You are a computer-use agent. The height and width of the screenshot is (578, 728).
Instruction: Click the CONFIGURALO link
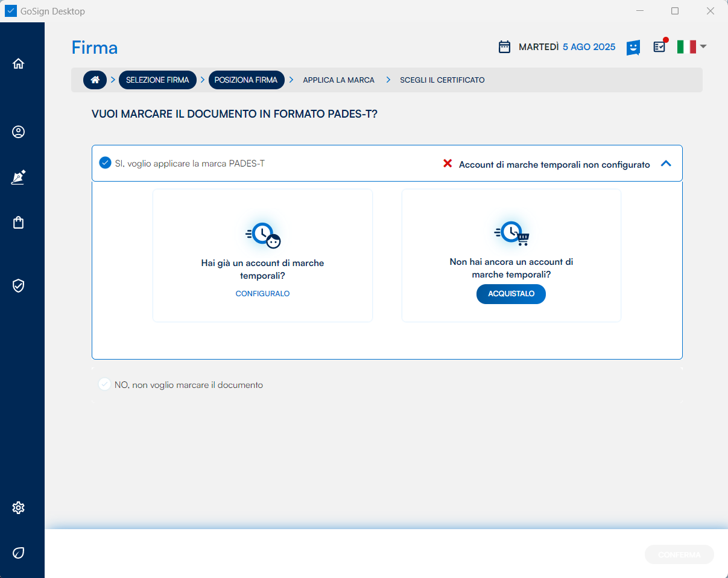[x=262, y=294]
